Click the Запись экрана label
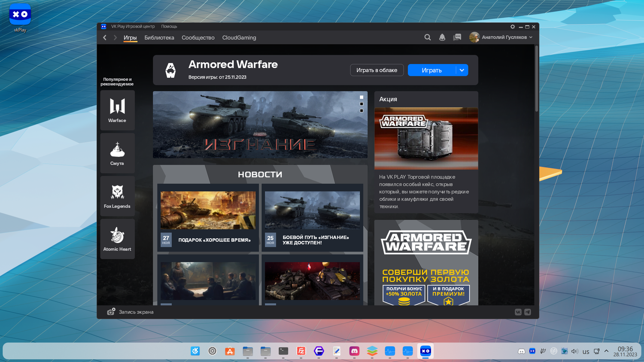Viewport: 644px width, 362px height. [x=136, y=312]
